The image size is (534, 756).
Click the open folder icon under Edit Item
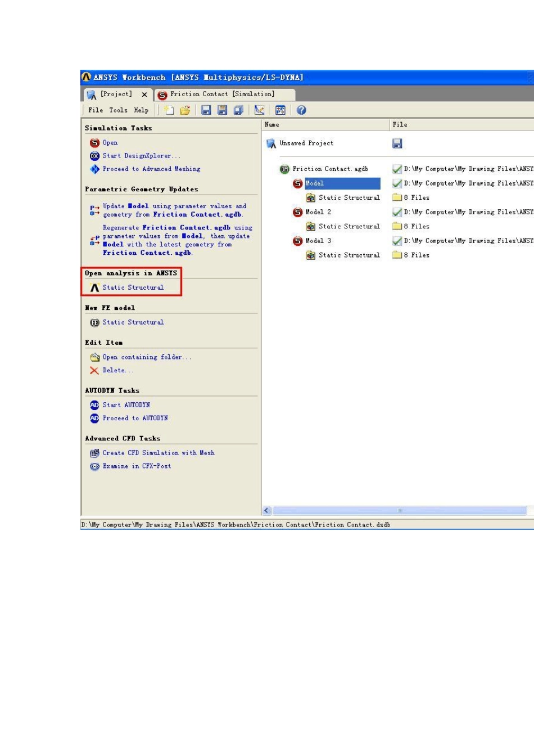click(x=94, y=357)
